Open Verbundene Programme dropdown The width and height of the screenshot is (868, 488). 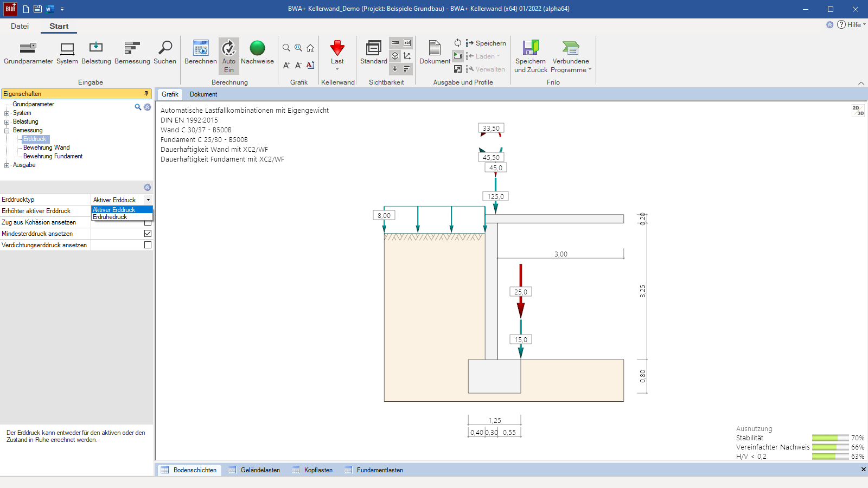pos(571,56)
